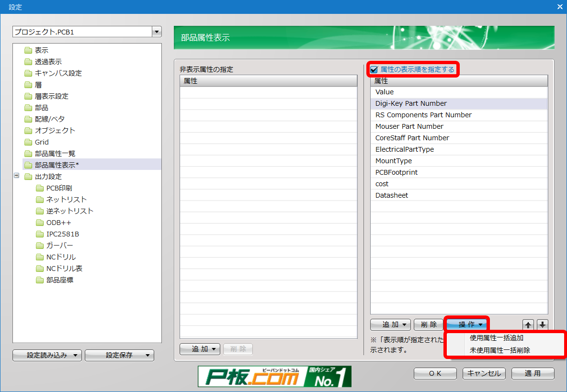567x392 pixels.
Task: Select the ガーバー output folder icon
Action: (x=40, y=246)
